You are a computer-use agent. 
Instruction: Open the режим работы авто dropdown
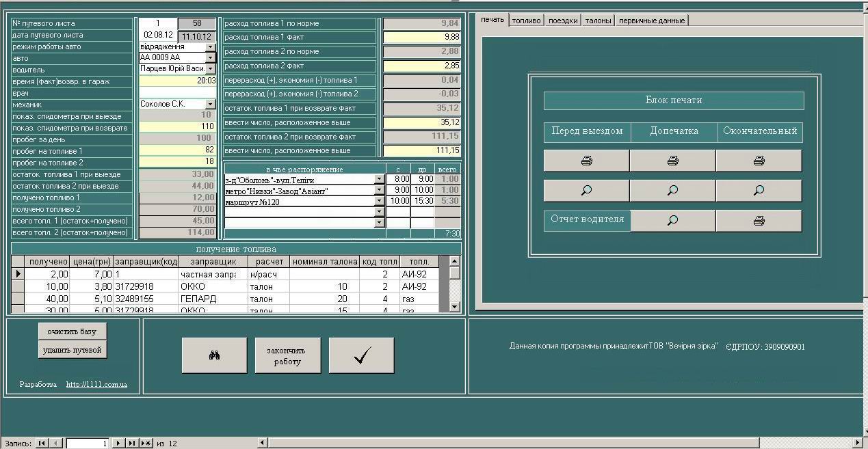[x=211, y=47]
